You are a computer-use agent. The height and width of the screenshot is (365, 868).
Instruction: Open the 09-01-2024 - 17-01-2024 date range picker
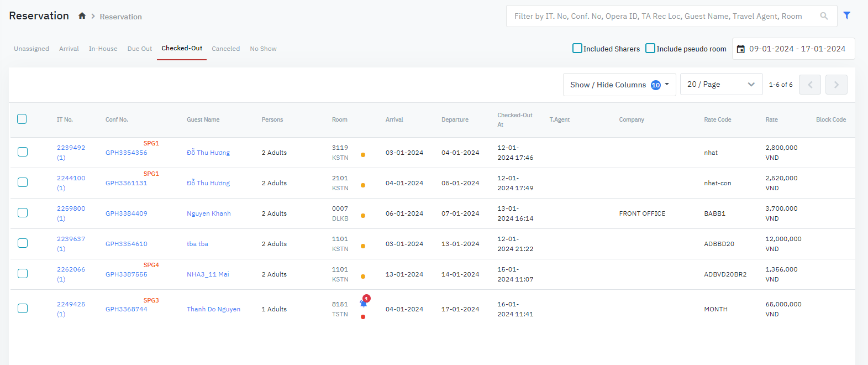click(x=797, y=49)
